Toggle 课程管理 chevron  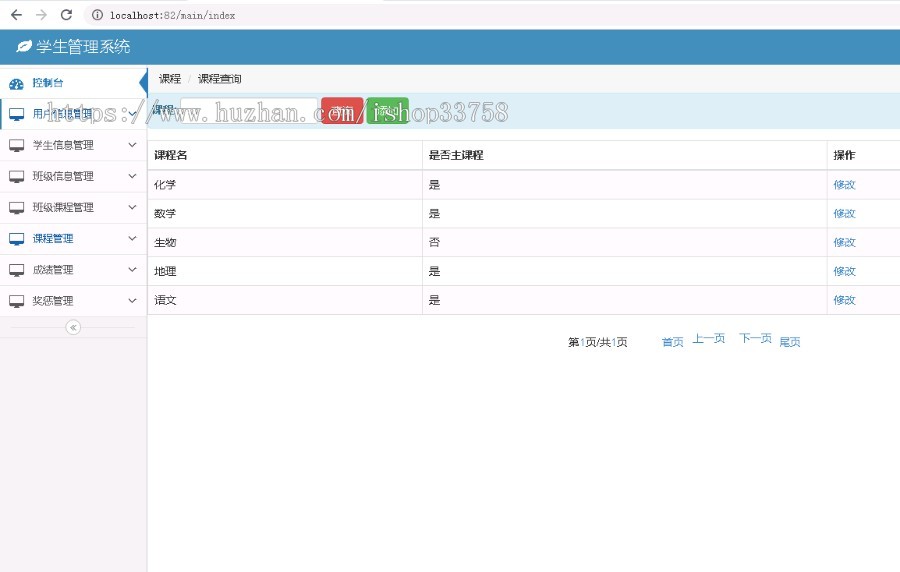pyautogui.click(x=133, y=238)
